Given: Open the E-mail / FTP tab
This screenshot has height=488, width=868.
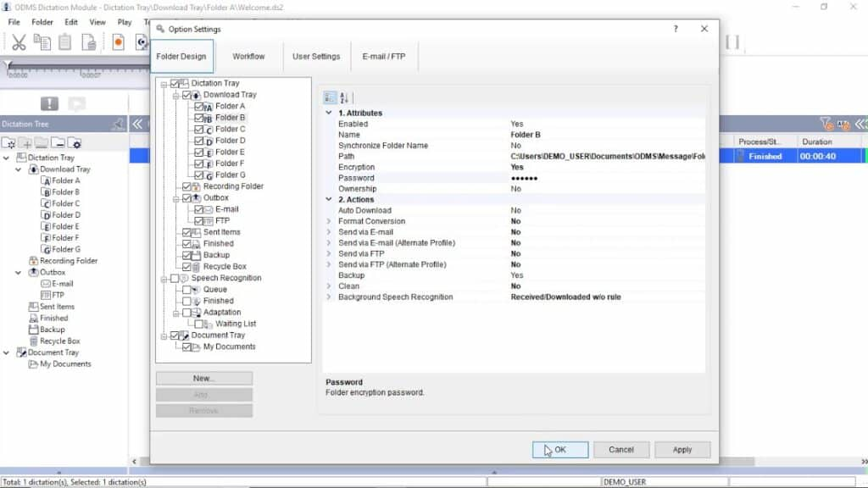Looking at the screenshot, I should tap(384, 57).
